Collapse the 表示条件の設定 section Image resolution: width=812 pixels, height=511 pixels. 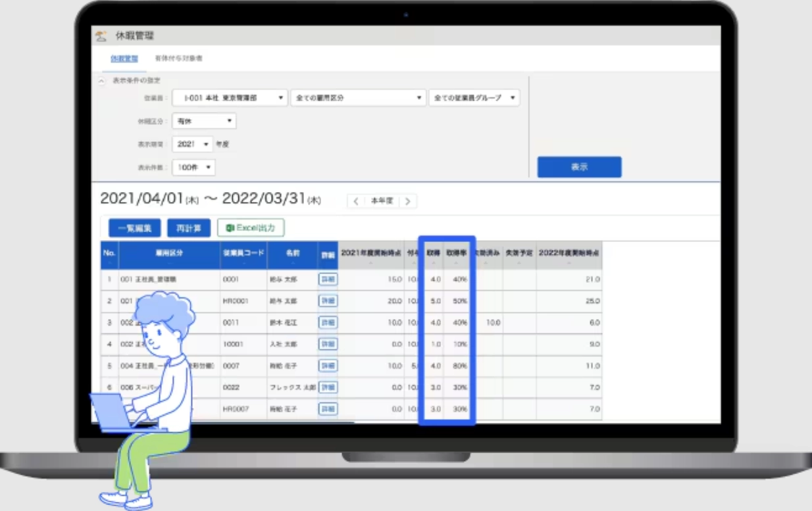102,80
